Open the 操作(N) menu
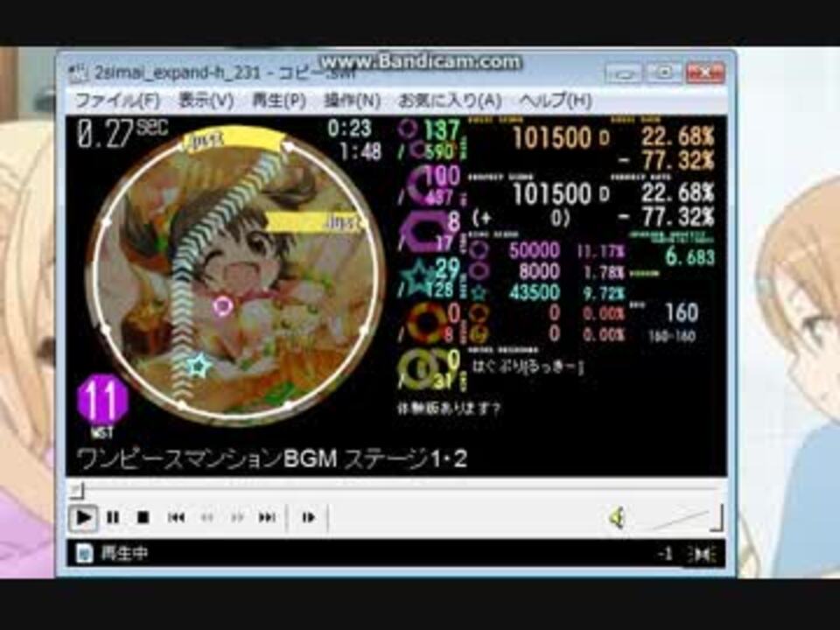Viewport: 840px width, 630px height. tap(352, 100)
